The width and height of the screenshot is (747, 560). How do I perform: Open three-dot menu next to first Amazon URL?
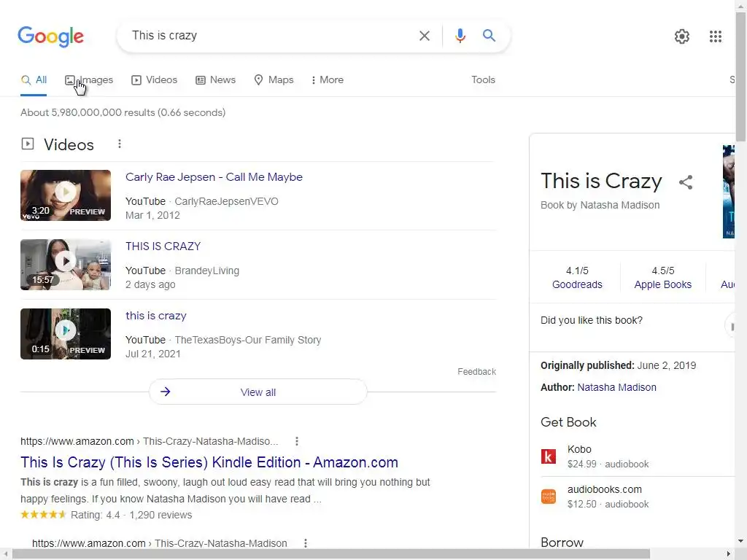click(x=297, y=441)
